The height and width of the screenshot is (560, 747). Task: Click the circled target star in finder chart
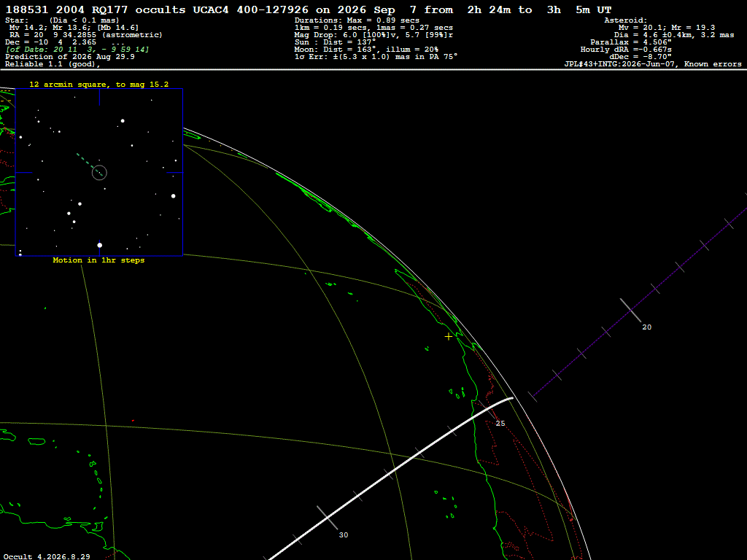pyautogui.click(x=99, y=172)
